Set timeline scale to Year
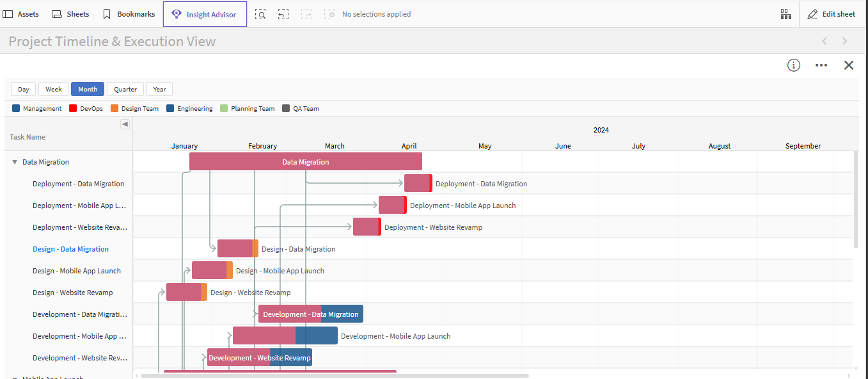 point(160,90)
